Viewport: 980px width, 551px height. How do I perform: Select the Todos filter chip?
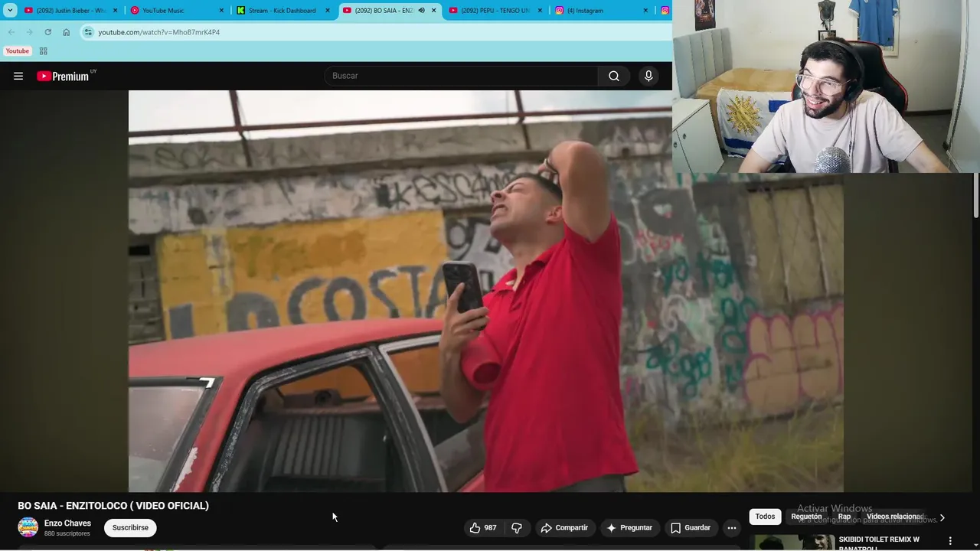coord(765,517)
